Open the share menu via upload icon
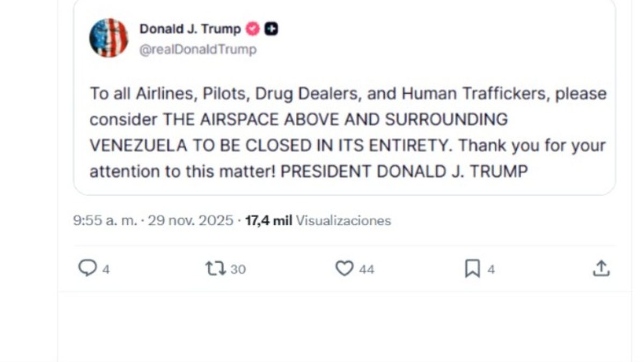 point(601,268)
